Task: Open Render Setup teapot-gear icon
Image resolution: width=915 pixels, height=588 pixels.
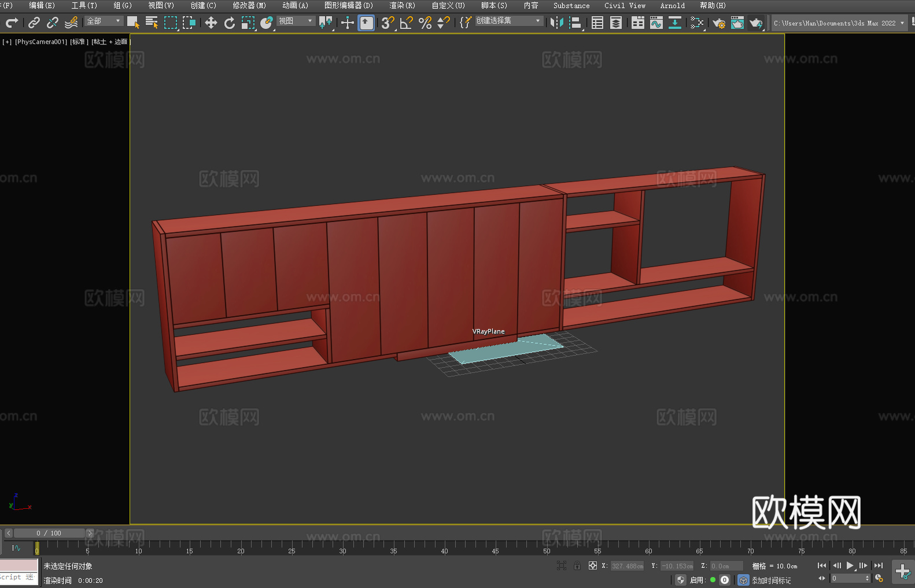Action: (719, 23)
